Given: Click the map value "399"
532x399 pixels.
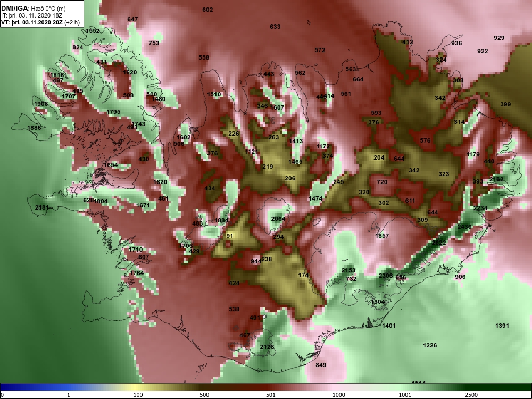Looking at the screenshot, I should (x=505, y=104).
